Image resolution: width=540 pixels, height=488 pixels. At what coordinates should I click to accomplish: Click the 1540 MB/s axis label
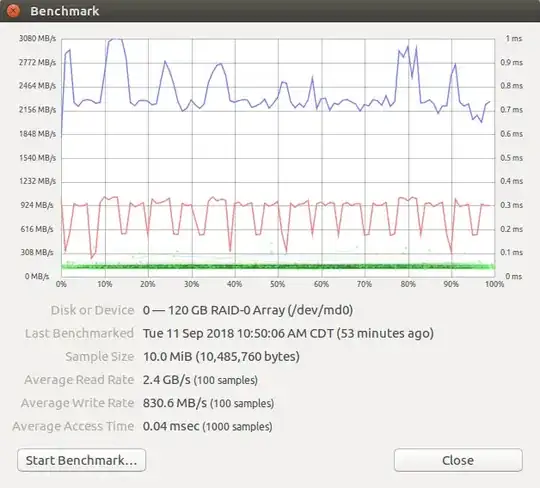click(37, 158)
